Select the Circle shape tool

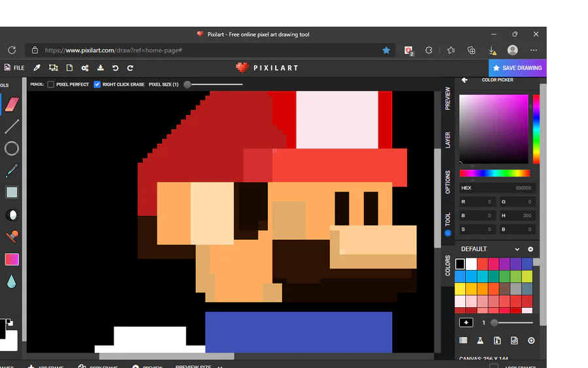click(x=12, y=148)
